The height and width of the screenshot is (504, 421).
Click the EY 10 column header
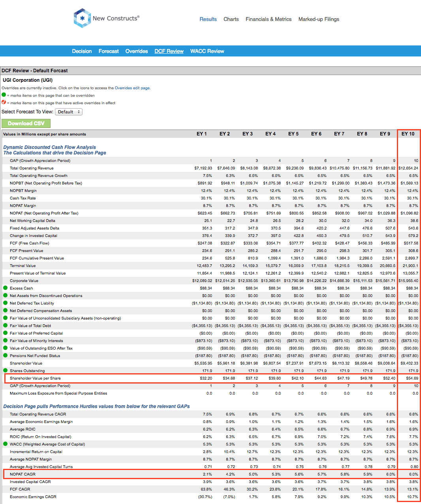[408, 134]
